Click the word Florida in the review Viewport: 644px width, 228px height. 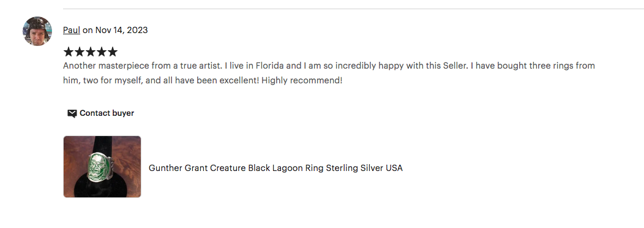[x=269, y=66]
